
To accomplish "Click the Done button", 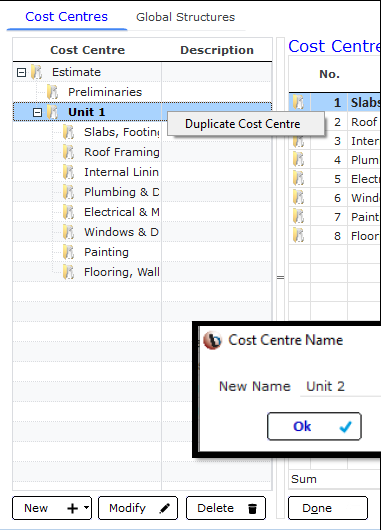I will [x=328, y=508].
